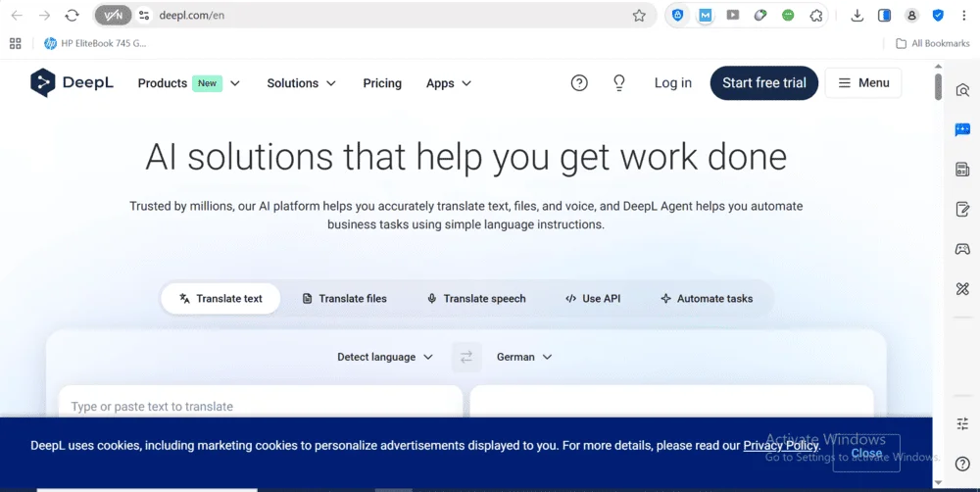980x492 pixels.
Task: Click the Log in link
Action: click(x=673, y=82)
